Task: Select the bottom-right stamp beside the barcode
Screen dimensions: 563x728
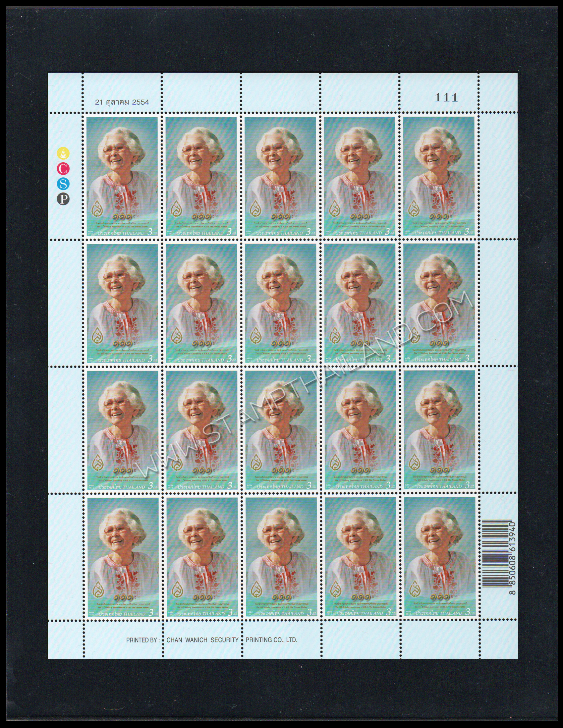Action: (440, 557)
